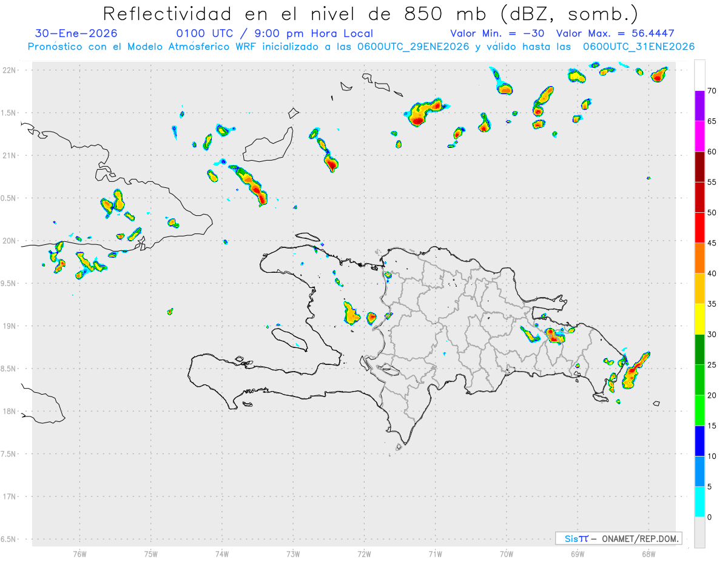Select the 'Valor Max. = 56.4447' text
Viewport: 728px width, 562px height.
point(615,33)
